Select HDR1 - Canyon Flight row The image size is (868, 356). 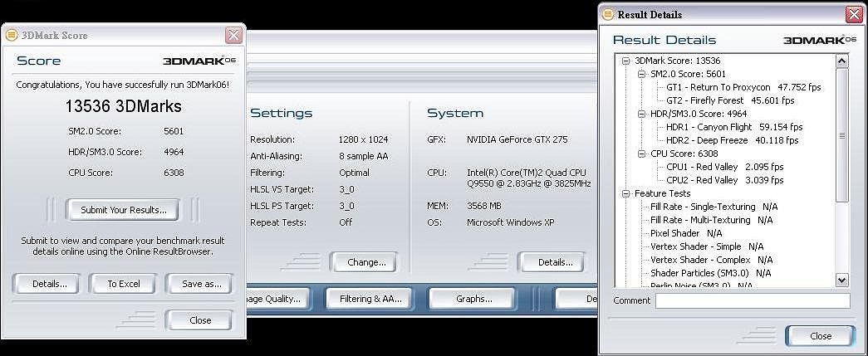(x=734, y=127)
